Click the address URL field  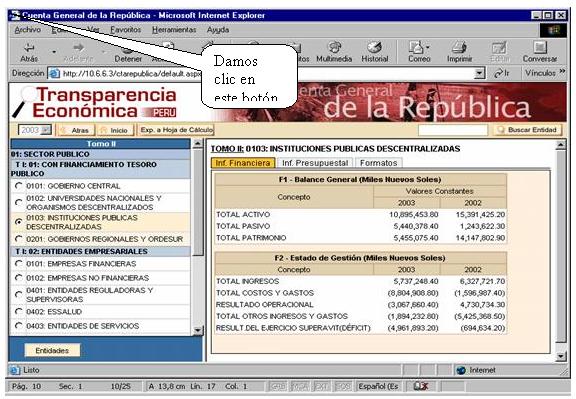click(x=267, y=73)
